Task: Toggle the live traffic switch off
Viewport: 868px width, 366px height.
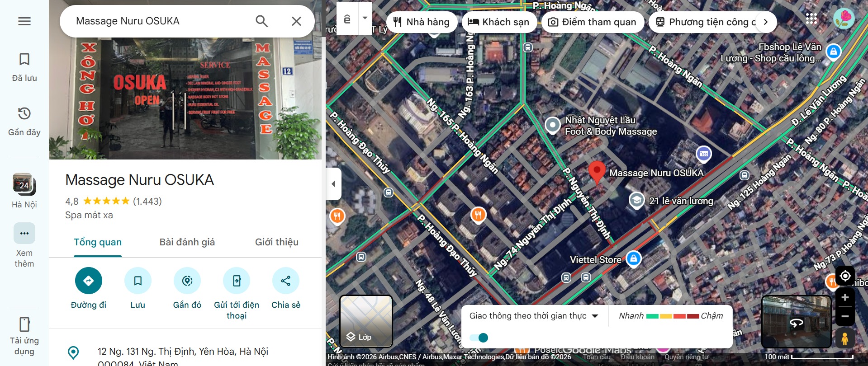Action: click(479, 338)
